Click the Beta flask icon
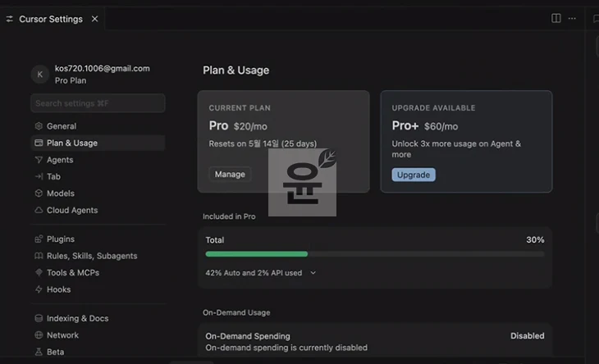Viewport: 599px width, 364px height. [39, 352]
